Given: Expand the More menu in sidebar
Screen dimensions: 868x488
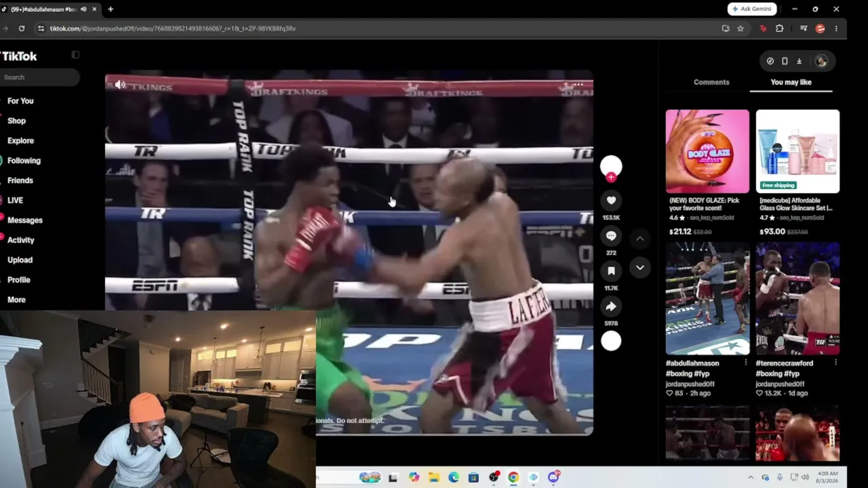Looking at the screenshot, I should [x=16, y=300].
